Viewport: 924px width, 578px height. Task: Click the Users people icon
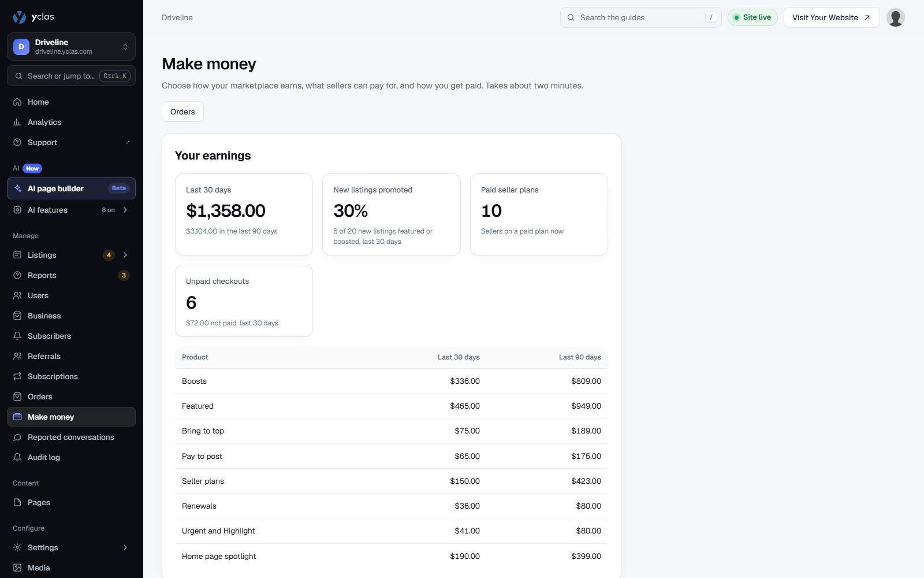tap(17, 295)
